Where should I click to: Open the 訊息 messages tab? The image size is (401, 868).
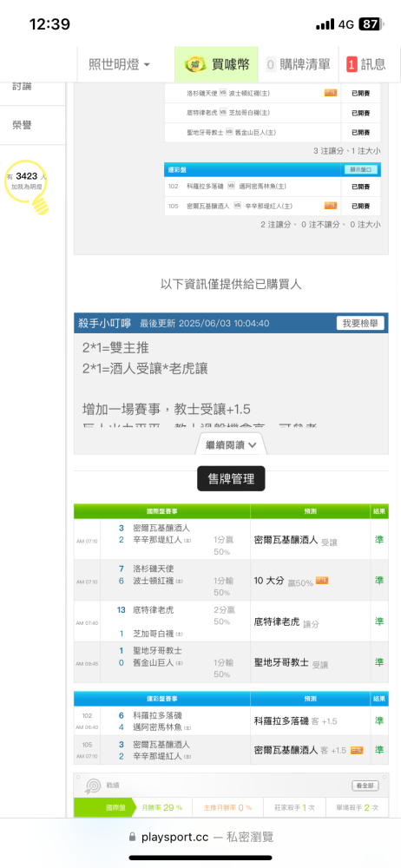(368, 64)
